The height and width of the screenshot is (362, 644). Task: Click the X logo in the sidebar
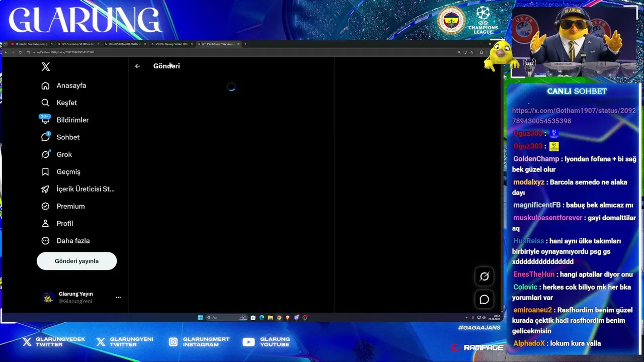pyautogui.click(x=45, y=67)
